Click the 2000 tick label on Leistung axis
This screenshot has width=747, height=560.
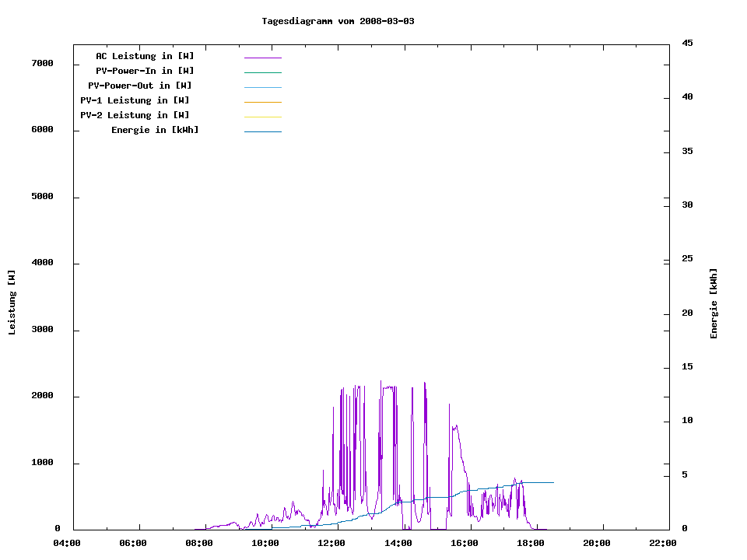42,396
